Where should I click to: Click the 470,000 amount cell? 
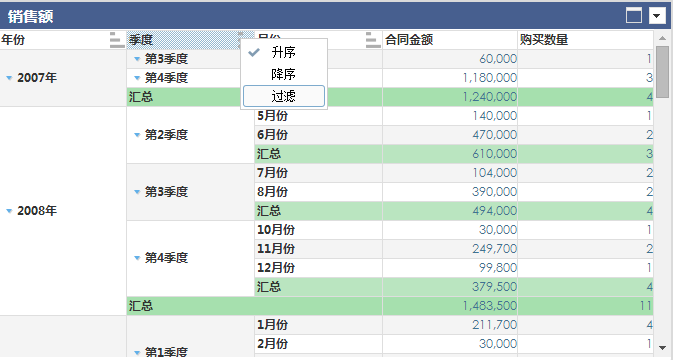coord(450,135)
